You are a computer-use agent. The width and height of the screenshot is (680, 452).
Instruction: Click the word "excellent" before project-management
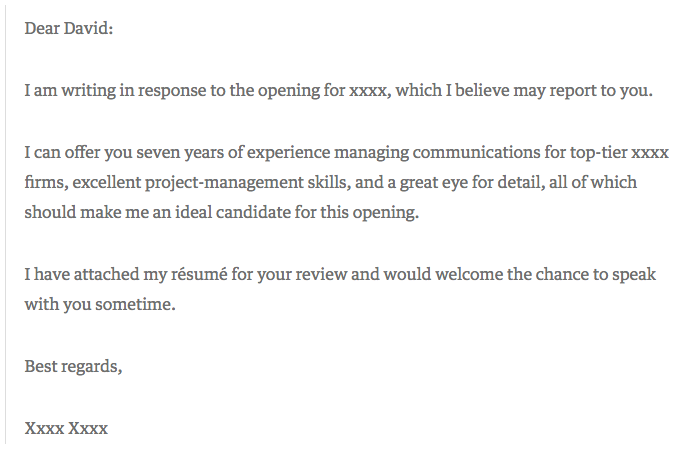point(102,184)
